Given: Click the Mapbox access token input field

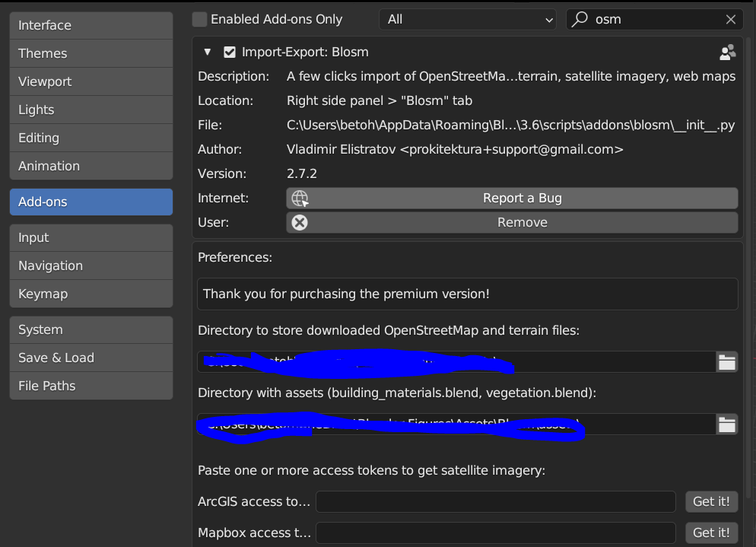Looking at the screenshot, I should tap(496, 533).
